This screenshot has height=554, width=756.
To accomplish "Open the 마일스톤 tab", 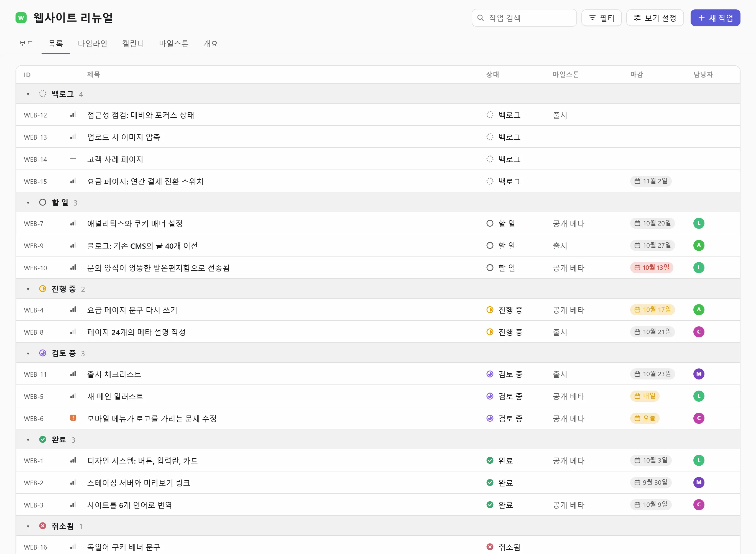I will [174, 43].
